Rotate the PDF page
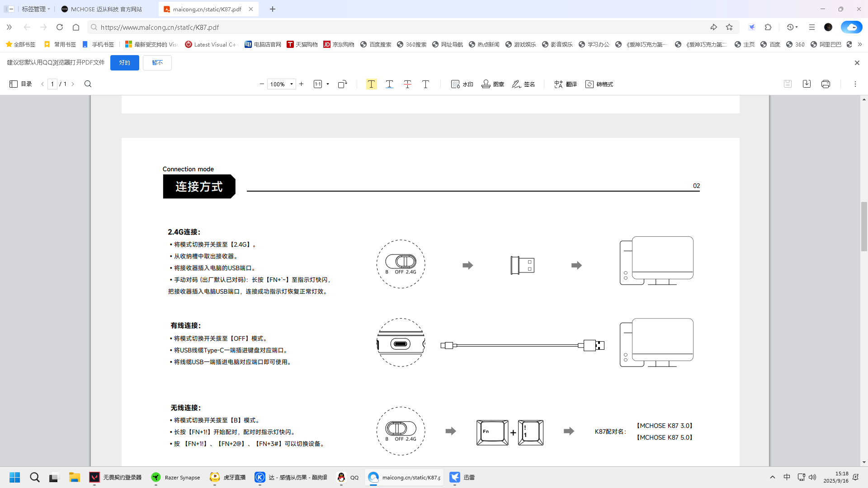This screenshot has height=488, width=868. point(343,84)
